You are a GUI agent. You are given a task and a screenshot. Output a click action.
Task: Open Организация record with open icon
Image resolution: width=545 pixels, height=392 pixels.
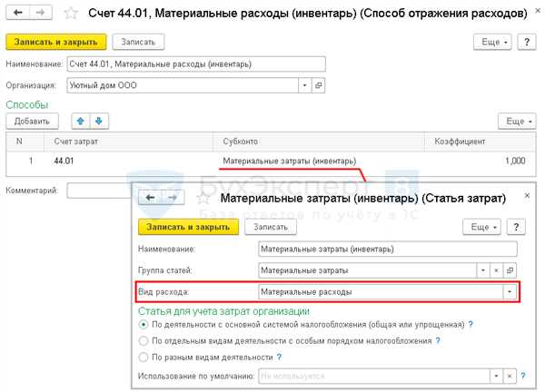click(318, 85)
